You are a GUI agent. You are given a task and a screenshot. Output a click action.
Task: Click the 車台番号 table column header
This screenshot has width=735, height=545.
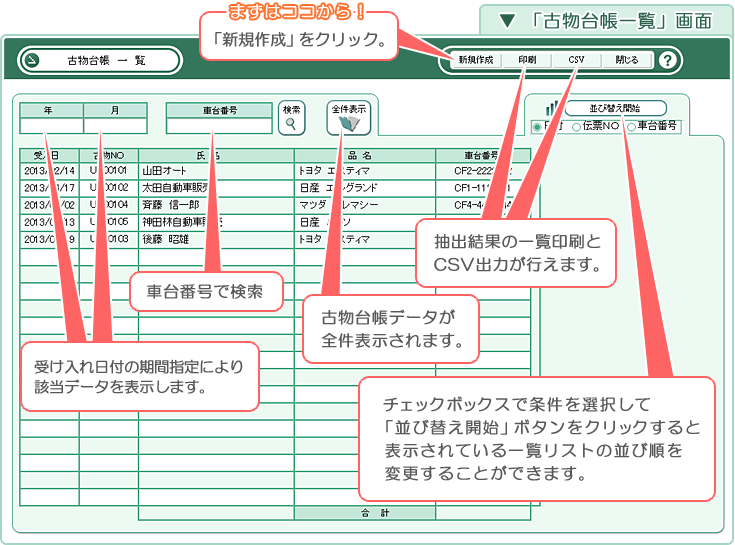pyautogui.click(x=483, y=156)
